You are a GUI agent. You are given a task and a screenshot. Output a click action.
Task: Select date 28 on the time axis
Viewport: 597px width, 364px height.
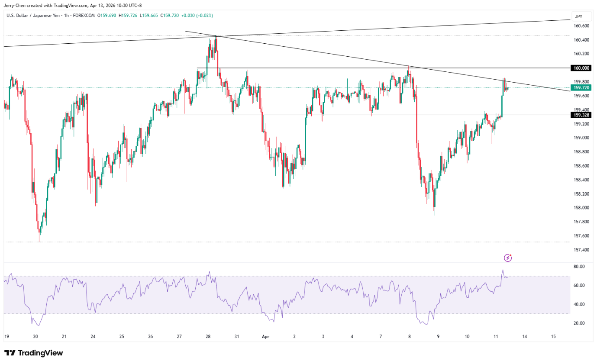coord(208,336)
